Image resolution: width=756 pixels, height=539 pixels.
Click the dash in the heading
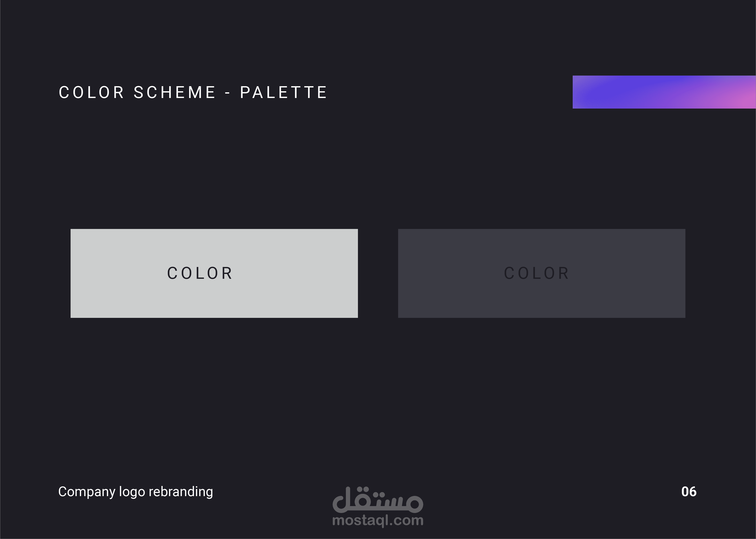tap(228, 93)
